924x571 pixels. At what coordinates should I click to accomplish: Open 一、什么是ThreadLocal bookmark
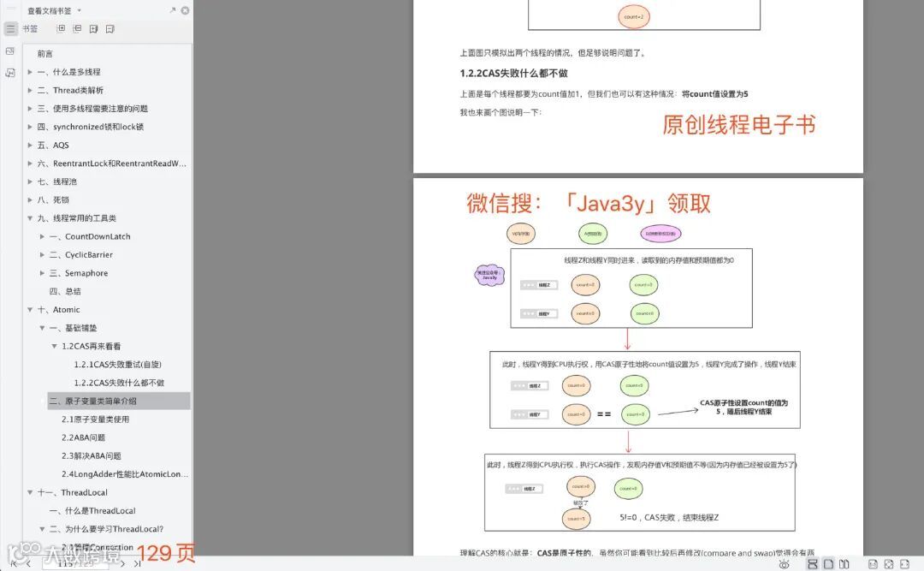coord(92,511)
